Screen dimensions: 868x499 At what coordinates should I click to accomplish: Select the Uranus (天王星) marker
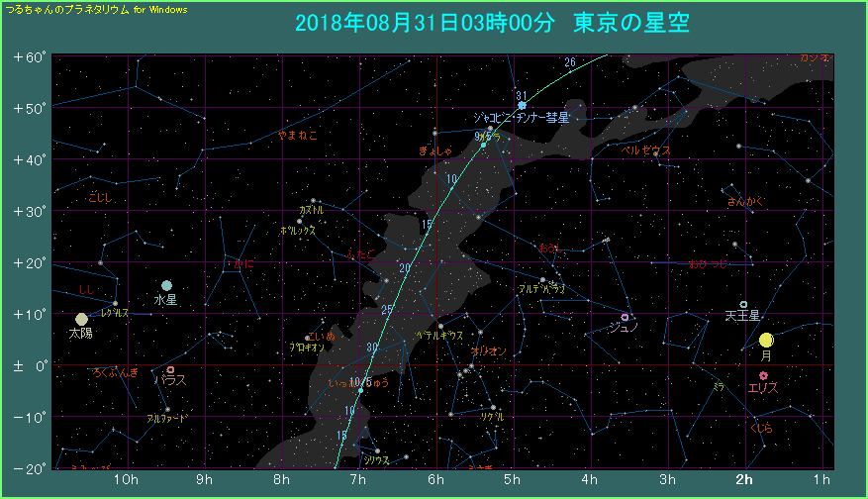(743, 304)
